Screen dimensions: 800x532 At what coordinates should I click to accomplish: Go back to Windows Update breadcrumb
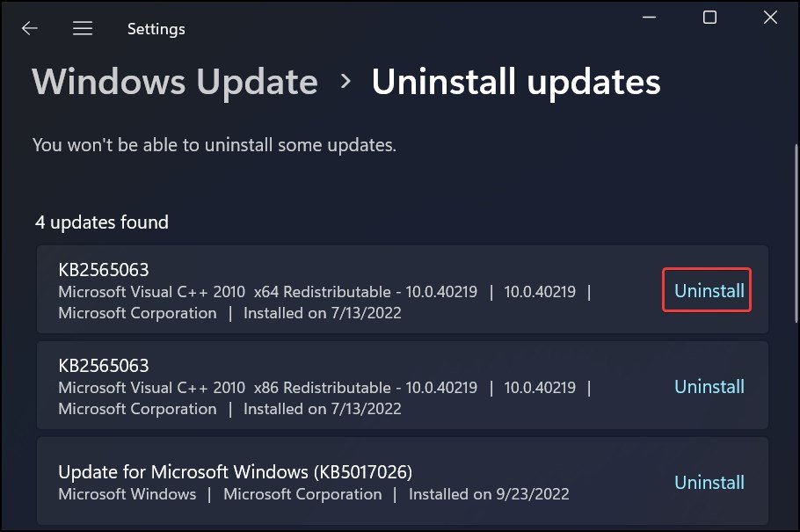[175, 82]
